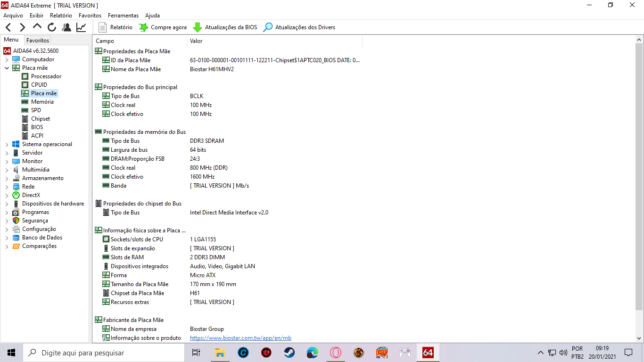Switch to the Menu sidebar tab
This screenshot has height=362, width=644.
click(x=11, y=40)
